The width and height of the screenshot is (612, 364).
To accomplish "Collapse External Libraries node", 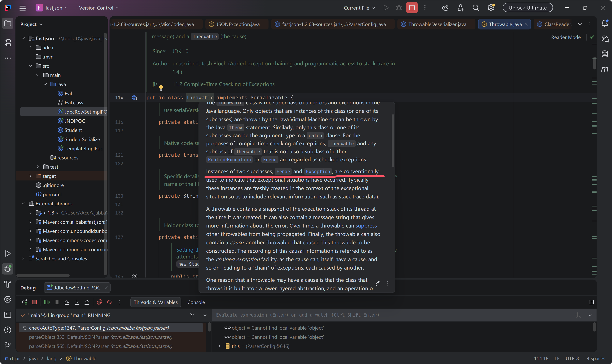I will click(x=23, y=203).
